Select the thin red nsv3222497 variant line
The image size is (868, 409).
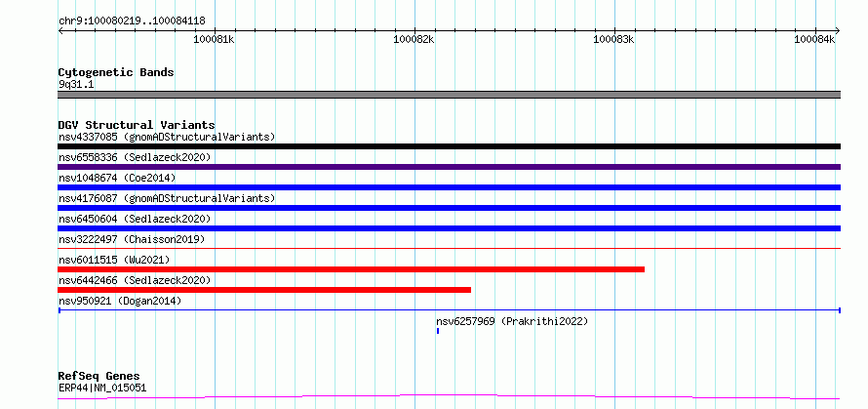click(x=449, y=248)
